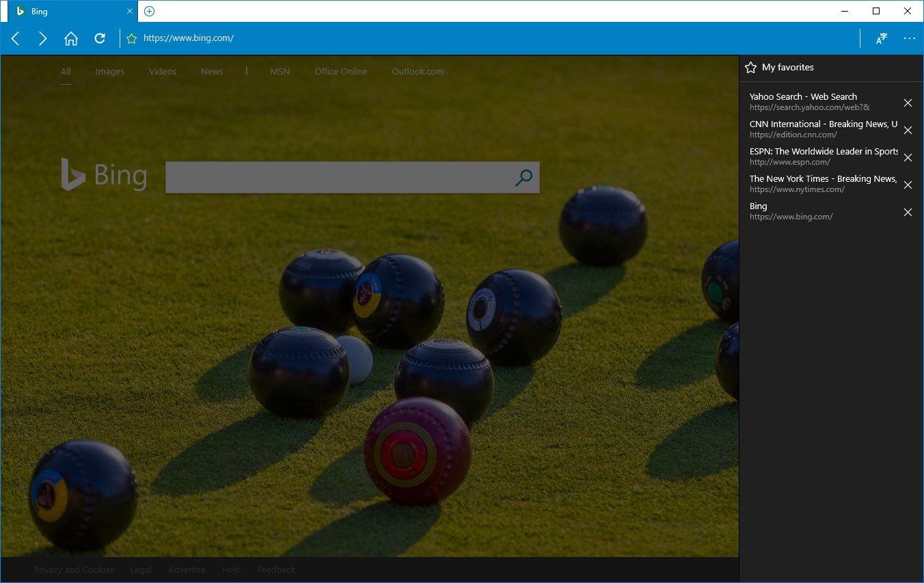Go forward with the forward arrow
The height and width of the screenshot is (583, 924).
tap(43, 38)
